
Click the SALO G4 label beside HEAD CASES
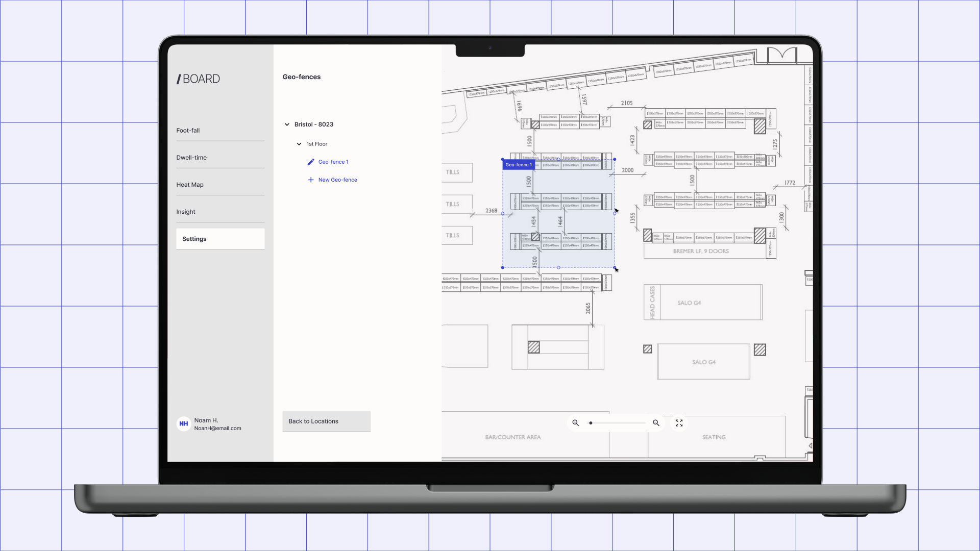tap(689, 303)
